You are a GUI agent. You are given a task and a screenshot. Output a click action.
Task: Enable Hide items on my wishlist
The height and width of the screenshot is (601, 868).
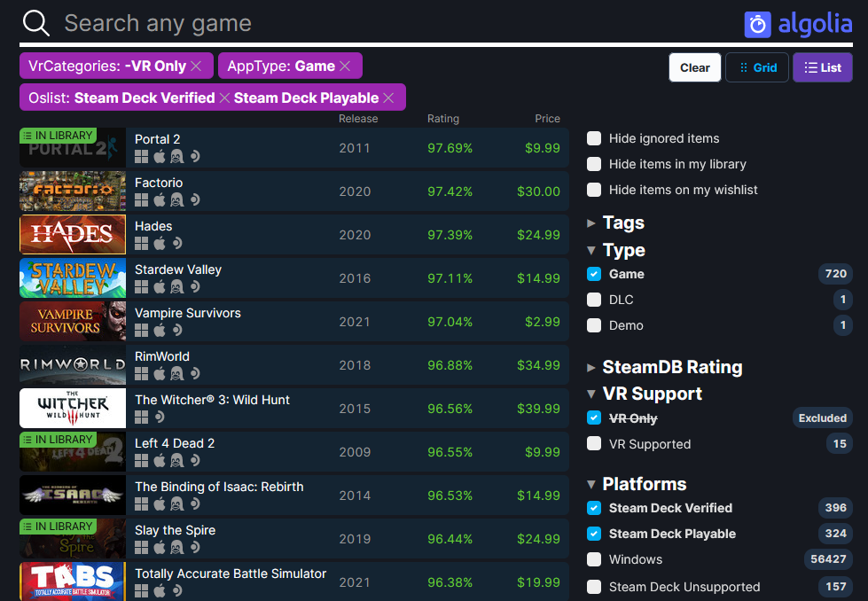[594, 190]
